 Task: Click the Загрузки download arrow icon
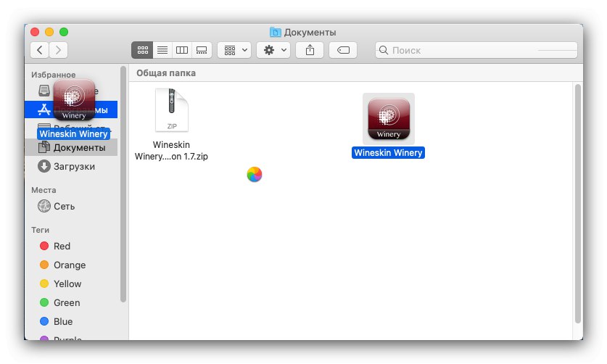[44, 166]
